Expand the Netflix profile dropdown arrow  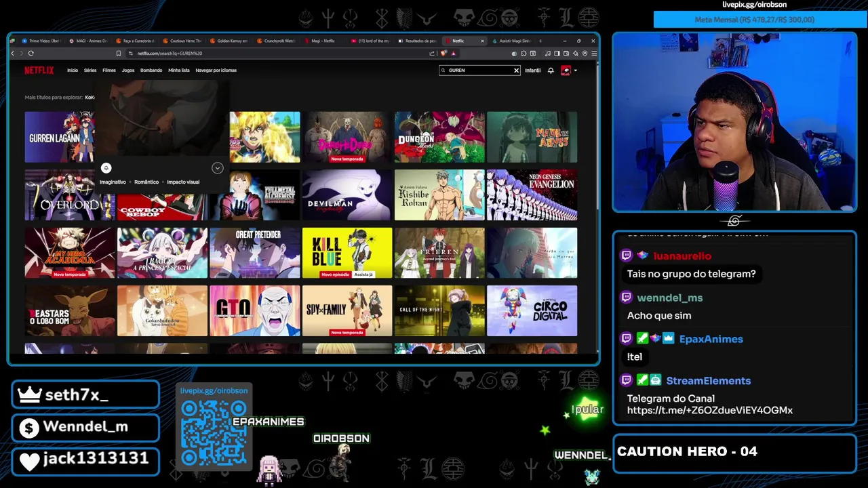[575, 70]
